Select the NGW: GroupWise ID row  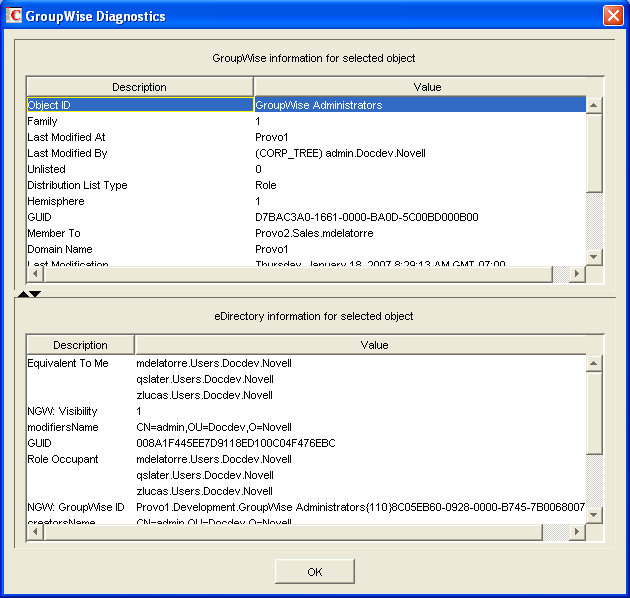click(x=306, y=507)
